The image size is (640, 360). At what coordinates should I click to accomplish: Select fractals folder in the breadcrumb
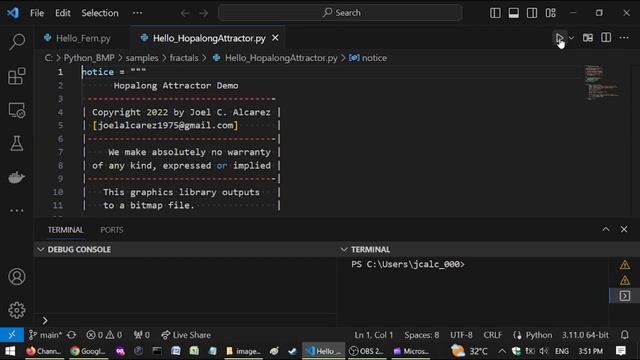pyautogui.click(x=184, y=58)
